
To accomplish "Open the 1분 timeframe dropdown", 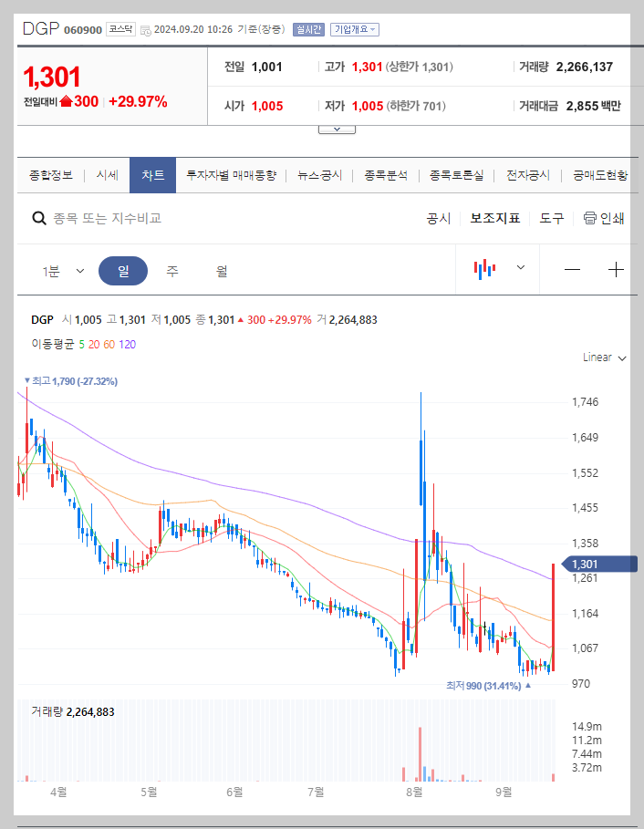I will click(64, 269).
